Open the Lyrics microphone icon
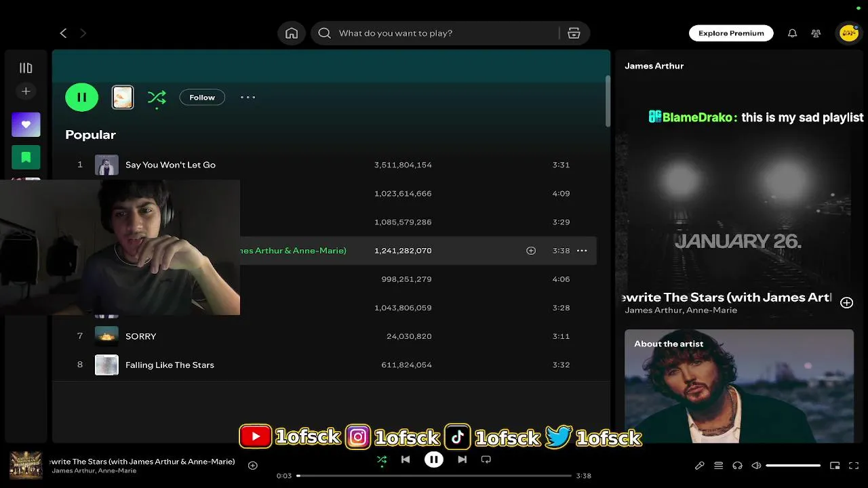This screenshot has height=488, width=868. 699,466
